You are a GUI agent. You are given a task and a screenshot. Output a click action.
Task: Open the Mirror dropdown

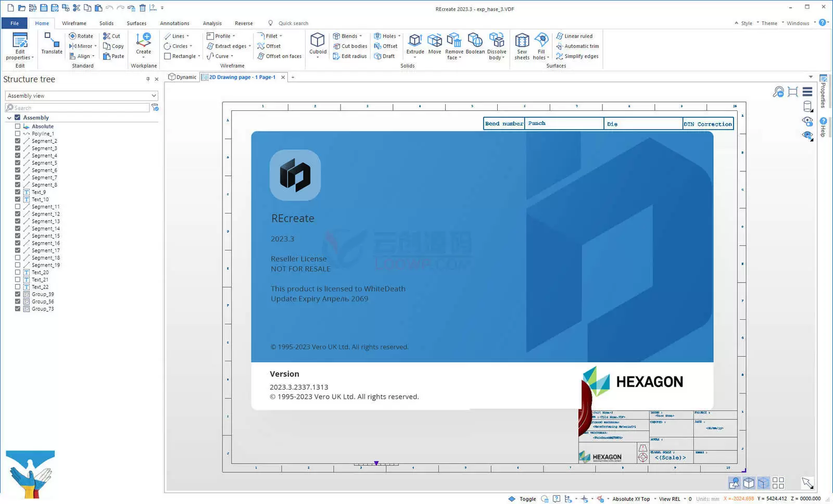click(95, 46)
